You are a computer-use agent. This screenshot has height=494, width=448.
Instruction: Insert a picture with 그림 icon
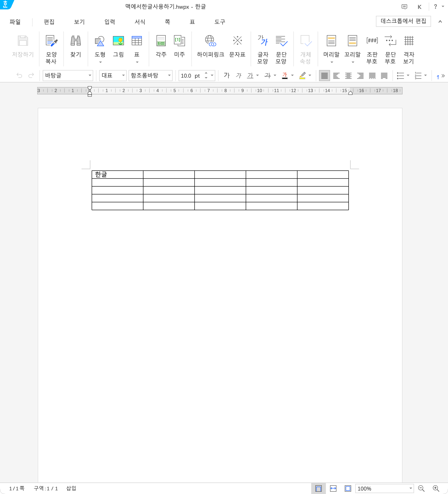tap(118, 41)
